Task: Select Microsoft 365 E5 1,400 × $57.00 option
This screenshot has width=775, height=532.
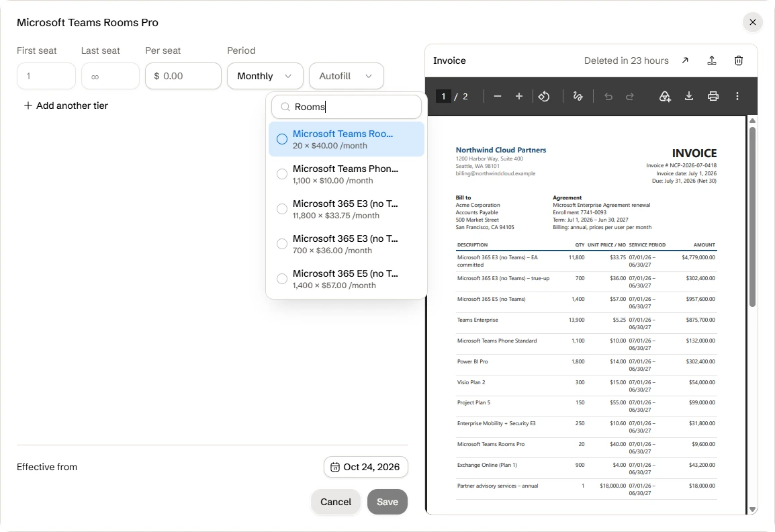Action: (x=347, y=279)
